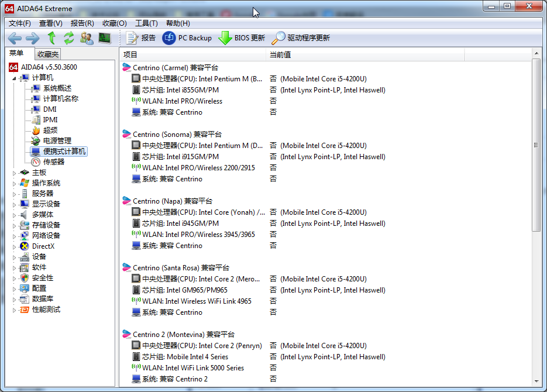Select 电源管理 icon in tree
Screen dimensions: 547x392
click(36, 141)
